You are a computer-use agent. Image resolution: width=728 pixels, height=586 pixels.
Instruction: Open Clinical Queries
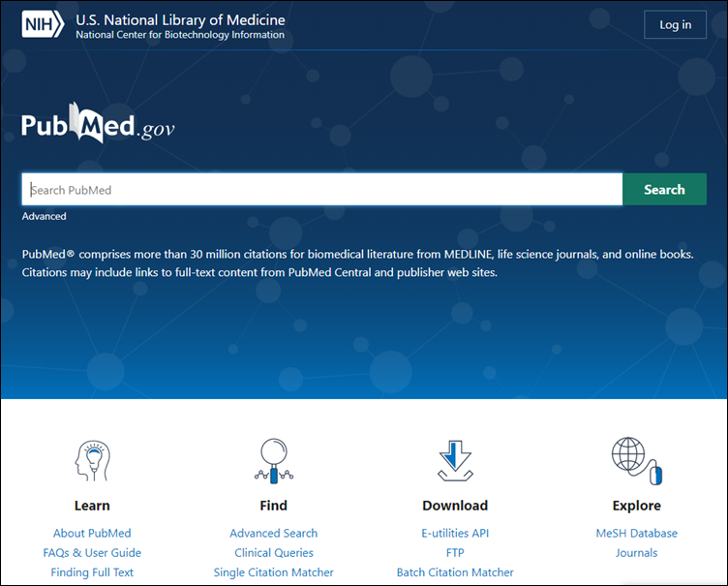[x=273, y=552]
